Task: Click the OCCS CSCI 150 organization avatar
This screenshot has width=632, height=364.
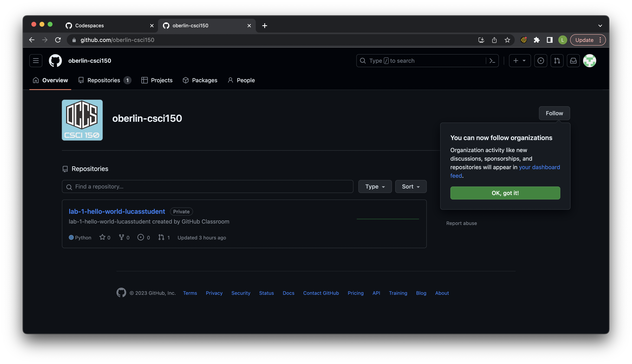Action: tap(82, 120)
